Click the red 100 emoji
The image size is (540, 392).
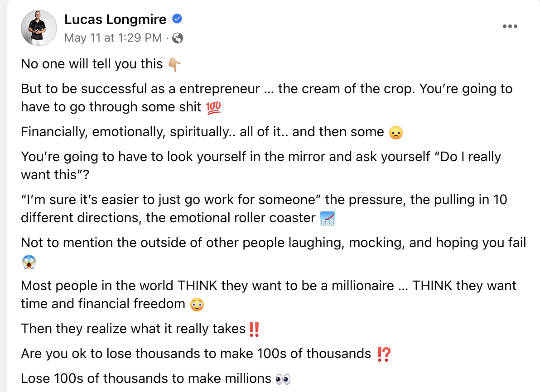[x=213, y=108]
